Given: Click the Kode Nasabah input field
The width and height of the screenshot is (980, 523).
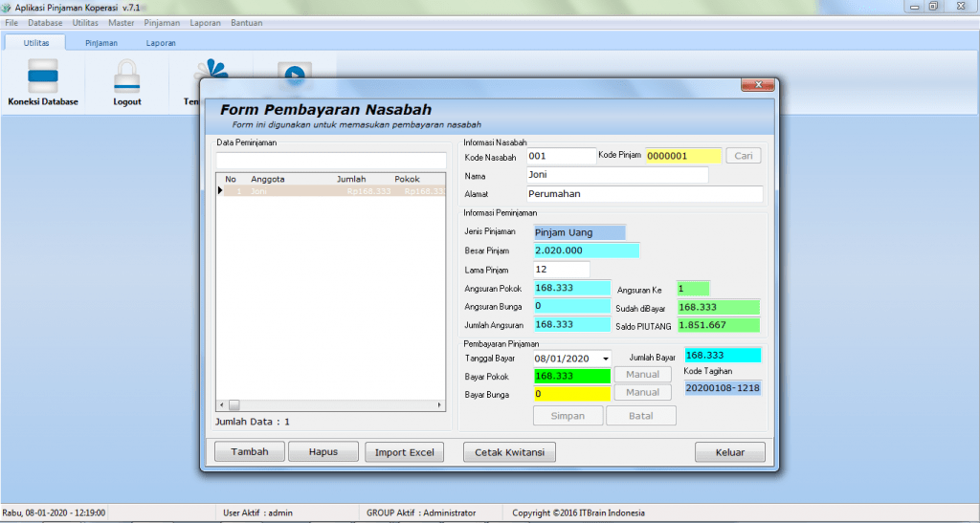Looking at the screenshot, I should pos(560,156).
